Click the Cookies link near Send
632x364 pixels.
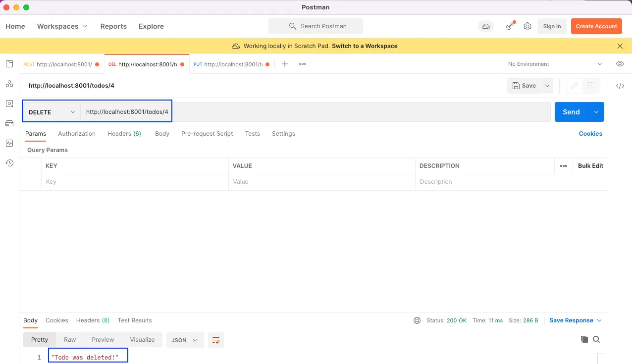pyautogui.click(x=590, y=134)
